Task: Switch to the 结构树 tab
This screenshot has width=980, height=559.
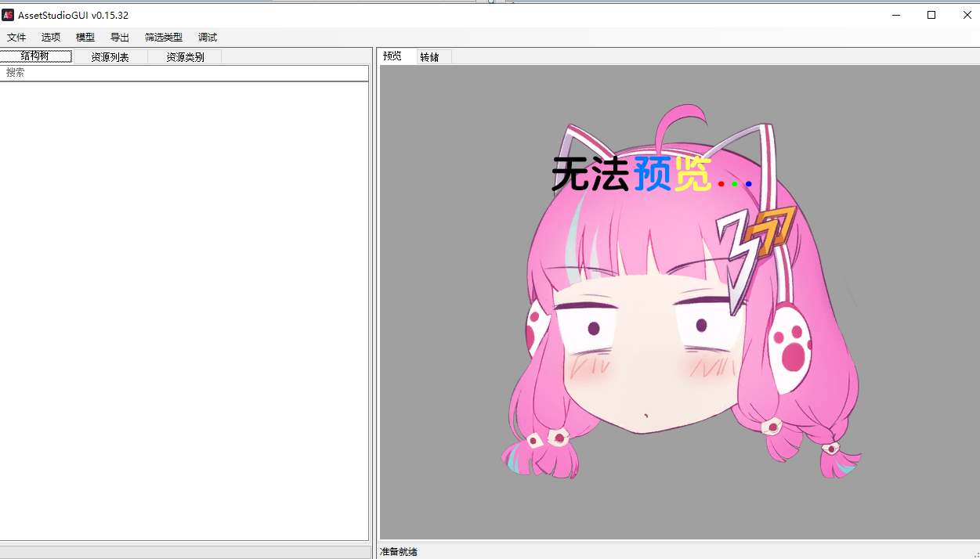Action: point(36,56)
